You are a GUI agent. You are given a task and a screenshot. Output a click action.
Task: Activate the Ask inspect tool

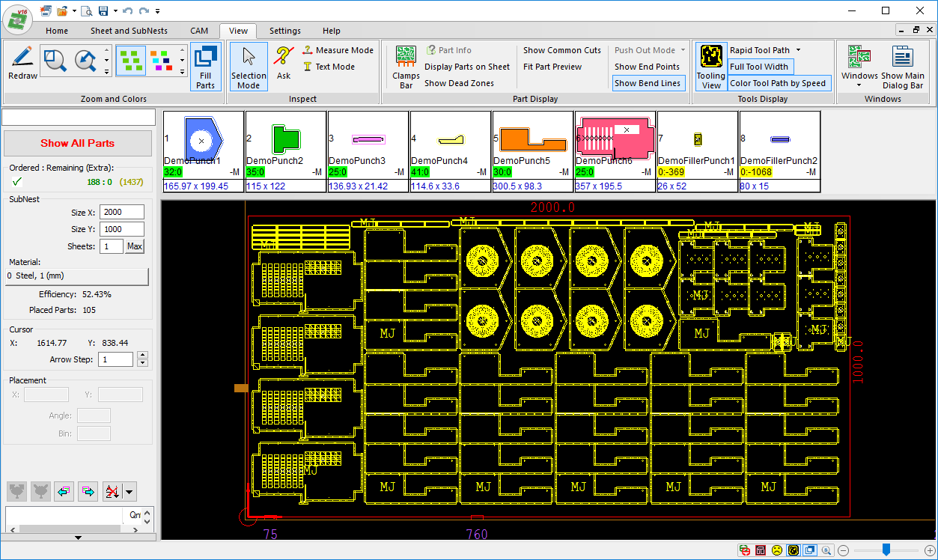283,62
